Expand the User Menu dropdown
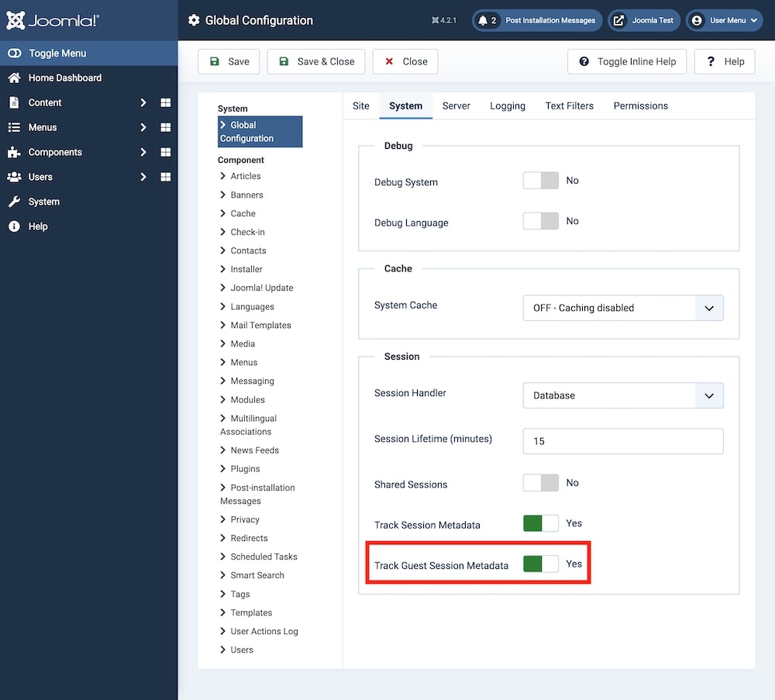The width and height of the screenshot is (775, 700). click(x=725, y=20)
